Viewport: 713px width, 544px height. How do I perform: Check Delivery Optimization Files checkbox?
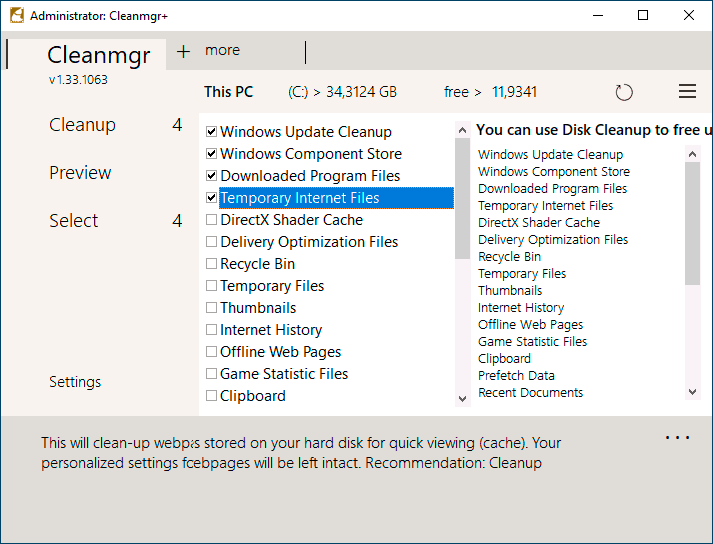[211, 242]
